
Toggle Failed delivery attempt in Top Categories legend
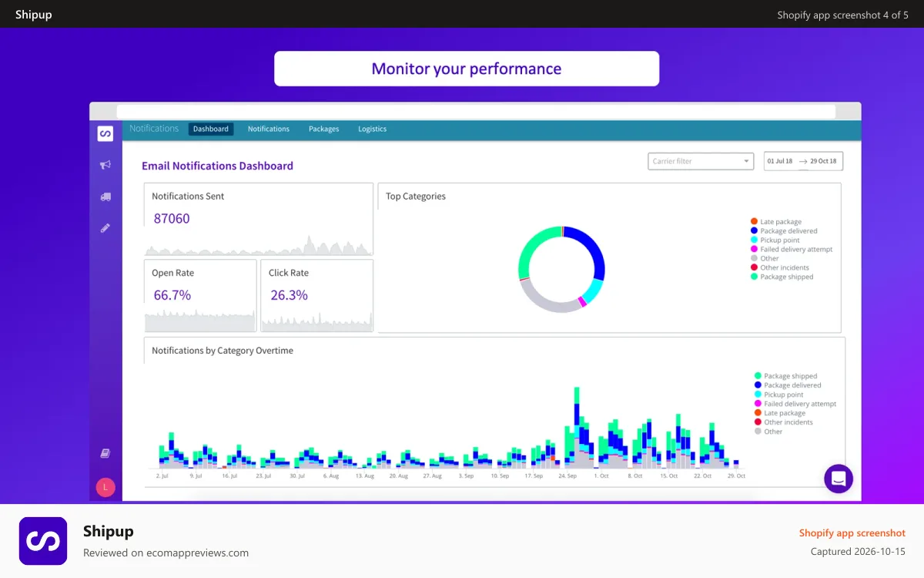point(792,250)
